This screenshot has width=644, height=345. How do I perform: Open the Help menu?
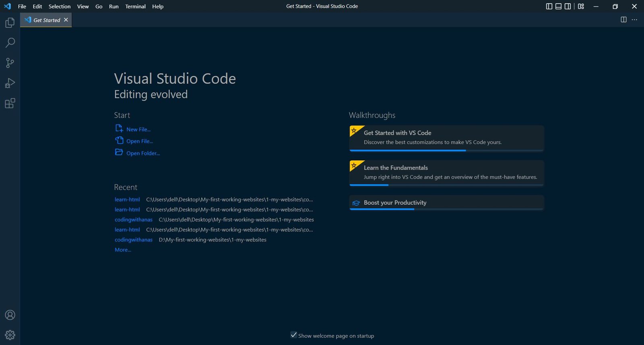coord(158,6)
